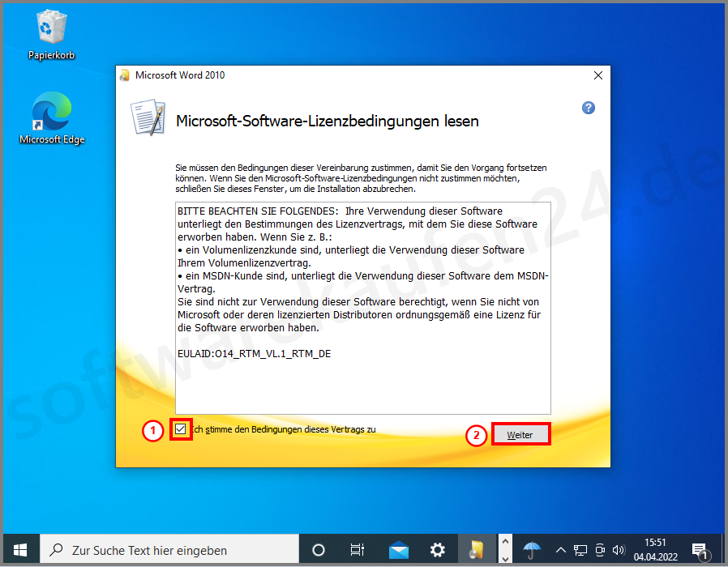Click the 'ein MSDN-Kunde sind' bullet line
This screenshot has height=567, width=728.
[x=363, y=276]
